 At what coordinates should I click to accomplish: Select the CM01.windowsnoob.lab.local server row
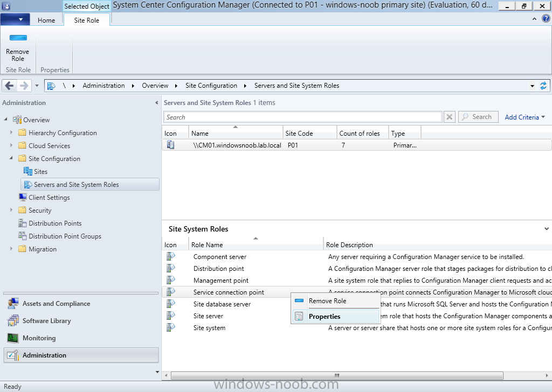356,145
